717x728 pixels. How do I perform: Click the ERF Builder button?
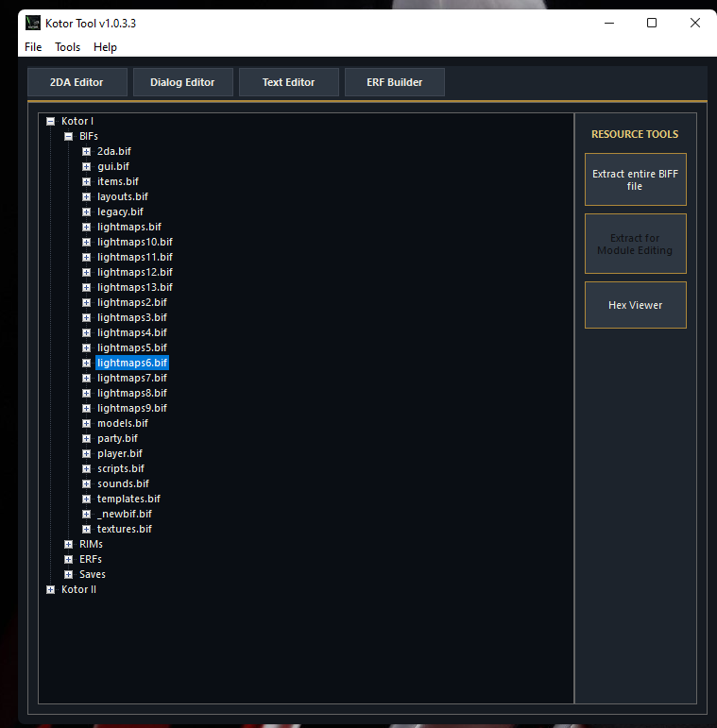tap(394, 82)
